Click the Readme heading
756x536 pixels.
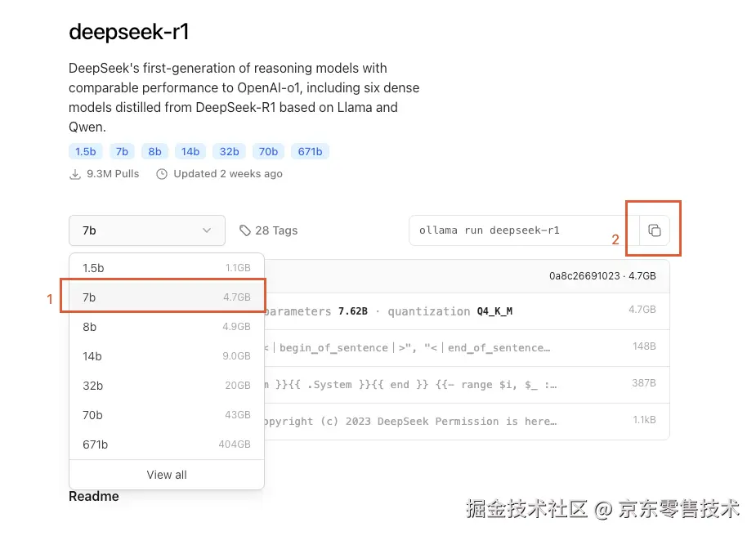click(93, 497)
